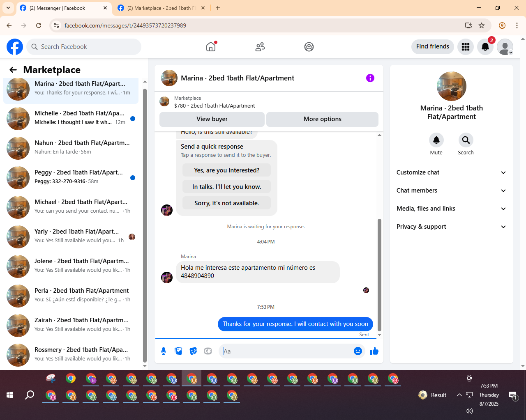526x420 pixels.
Task: Close the Messenger | Facebook tab
Action: point(105,8)
